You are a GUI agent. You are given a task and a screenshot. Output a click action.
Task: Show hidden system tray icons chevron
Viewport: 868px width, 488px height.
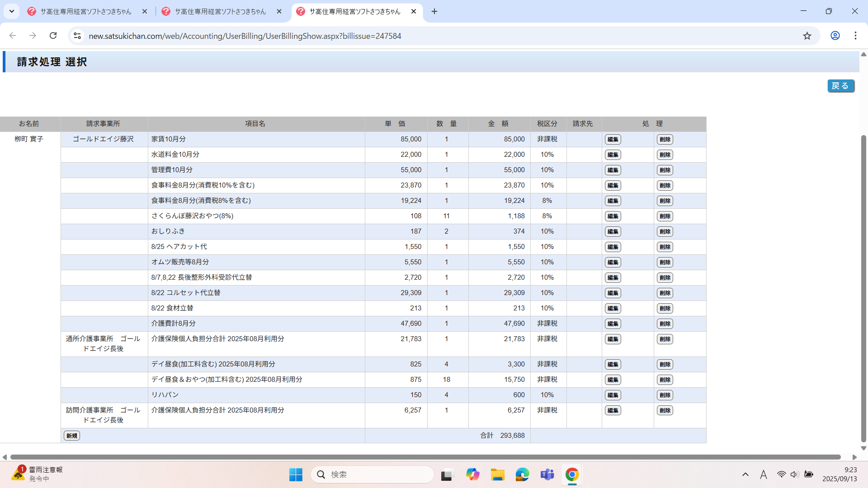[x=745, y=474]
